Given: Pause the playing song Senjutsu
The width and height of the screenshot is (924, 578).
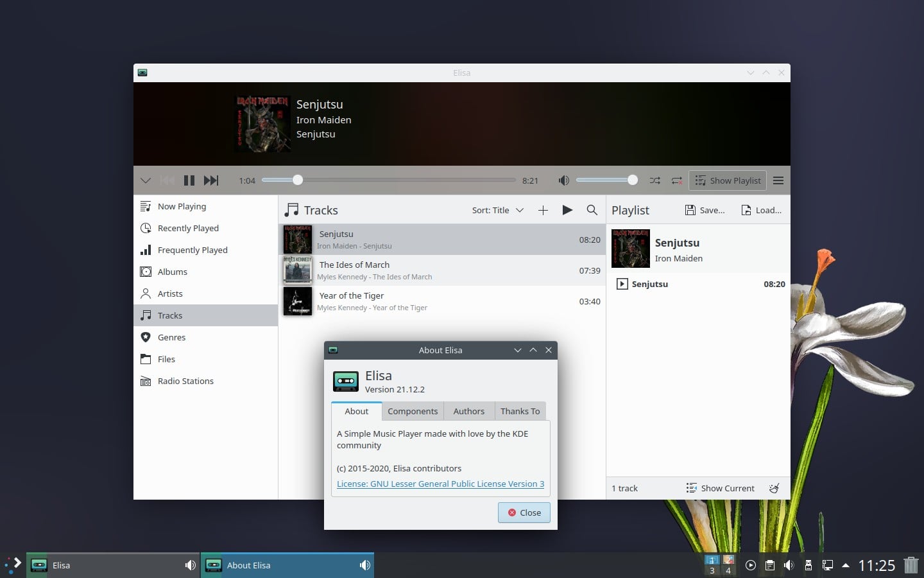Looking at the screenshot, I should (x=189, y=180).
